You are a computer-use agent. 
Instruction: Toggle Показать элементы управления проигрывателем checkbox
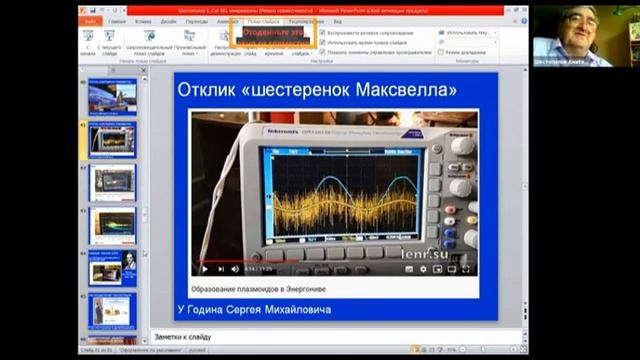pyautogui.click(x=322, y=52)
